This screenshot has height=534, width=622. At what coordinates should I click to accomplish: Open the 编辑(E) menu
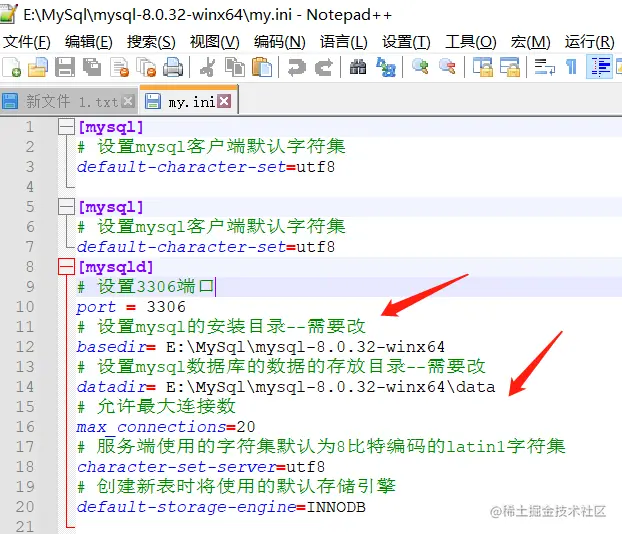(x=89, y=42)
